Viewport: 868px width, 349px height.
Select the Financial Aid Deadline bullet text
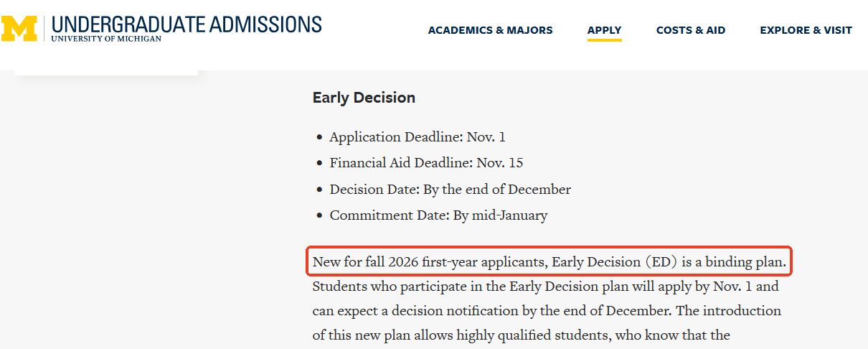[x=426, y=163]
